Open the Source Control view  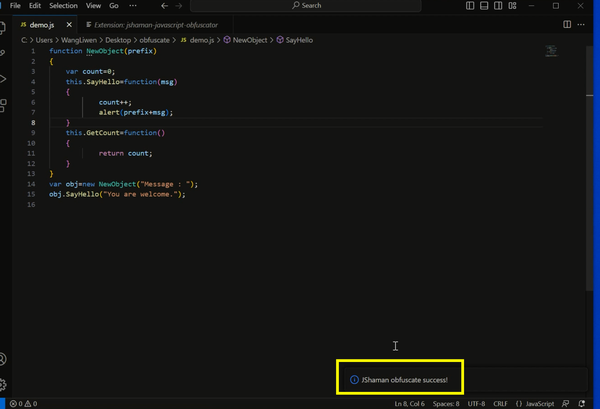(x=2, y=53)
